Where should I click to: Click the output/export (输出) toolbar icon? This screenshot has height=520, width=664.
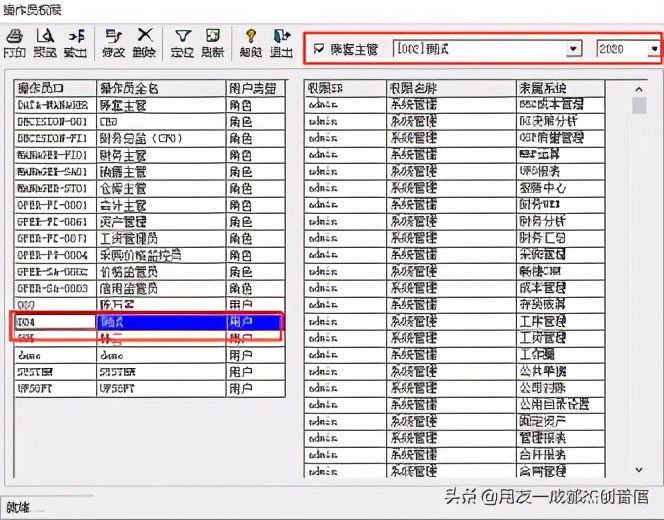(x=76, y=43)
